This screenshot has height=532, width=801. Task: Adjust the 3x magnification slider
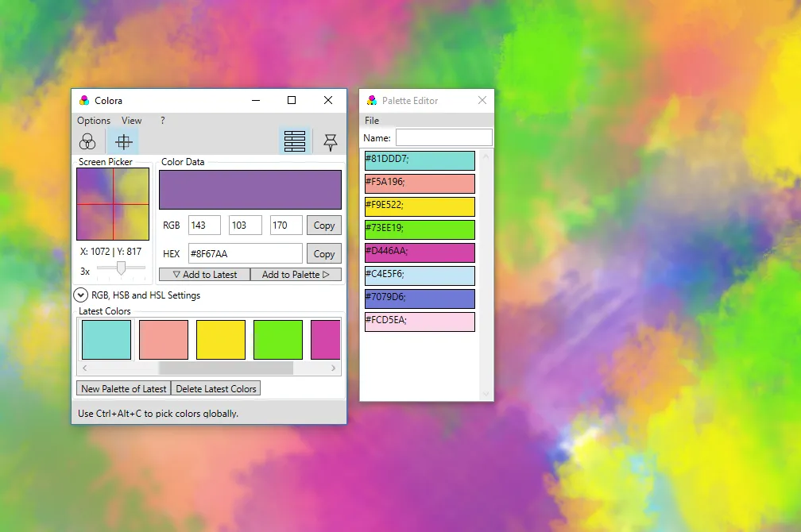(121, 269)
